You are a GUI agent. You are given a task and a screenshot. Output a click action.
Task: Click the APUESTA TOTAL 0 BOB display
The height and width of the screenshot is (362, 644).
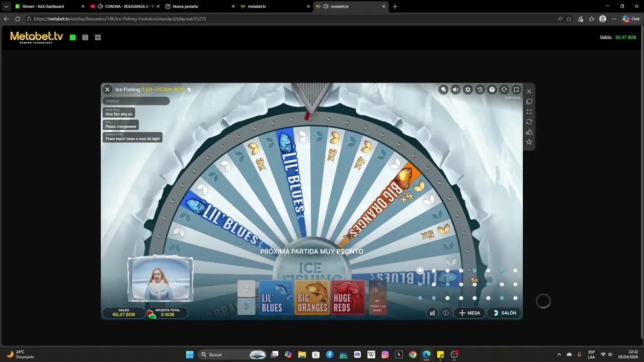[x=167, y=313]
